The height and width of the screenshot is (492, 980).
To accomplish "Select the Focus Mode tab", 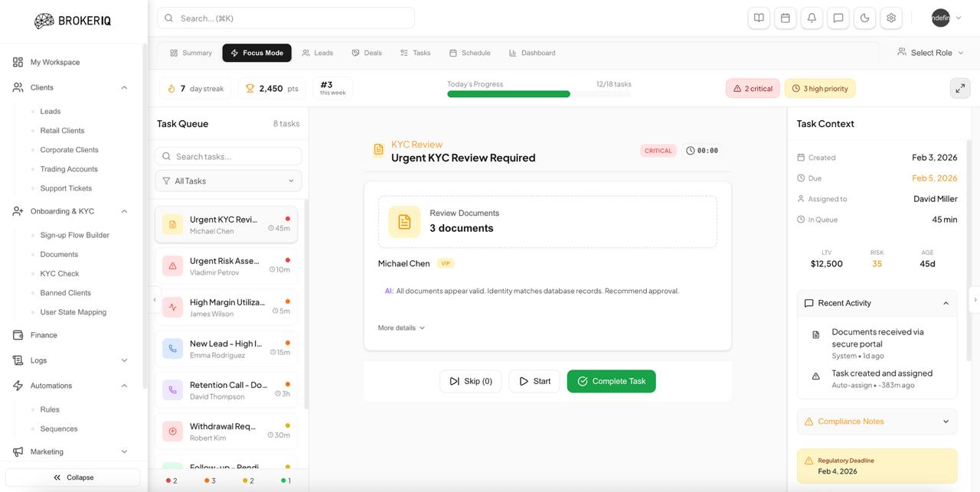I will pos(256,53).
